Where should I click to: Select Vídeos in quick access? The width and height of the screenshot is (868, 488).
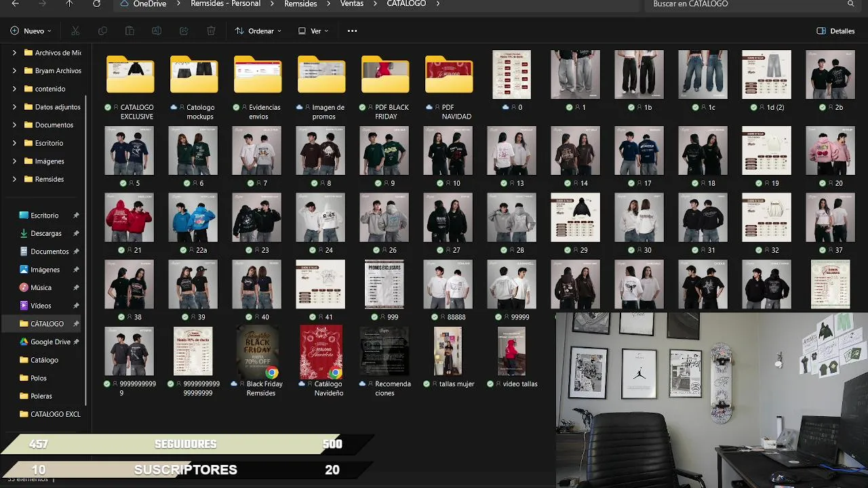point(41,306)
